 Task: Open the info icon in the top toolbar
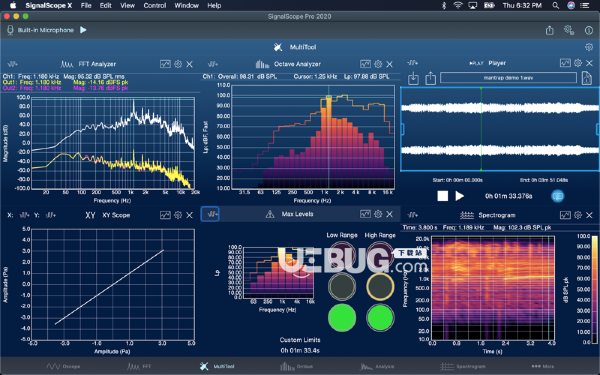[x=589, y=30]
